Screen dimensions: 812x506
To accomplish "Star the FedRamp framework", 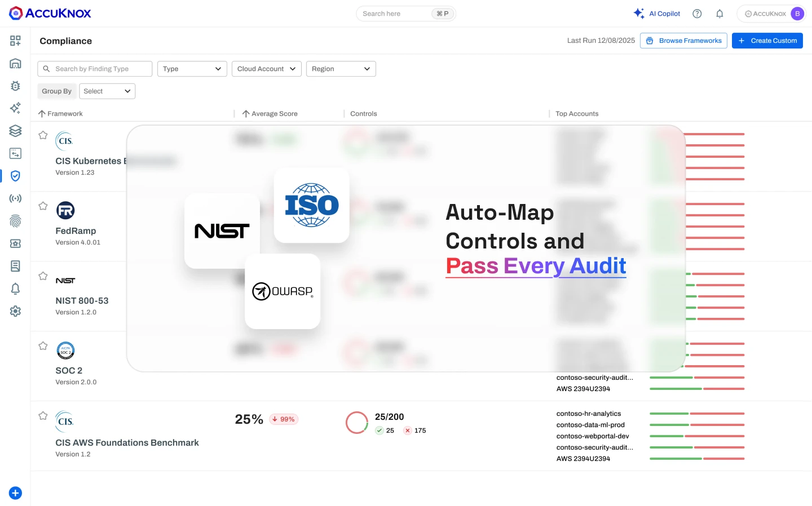I will (x=43, y=206).
